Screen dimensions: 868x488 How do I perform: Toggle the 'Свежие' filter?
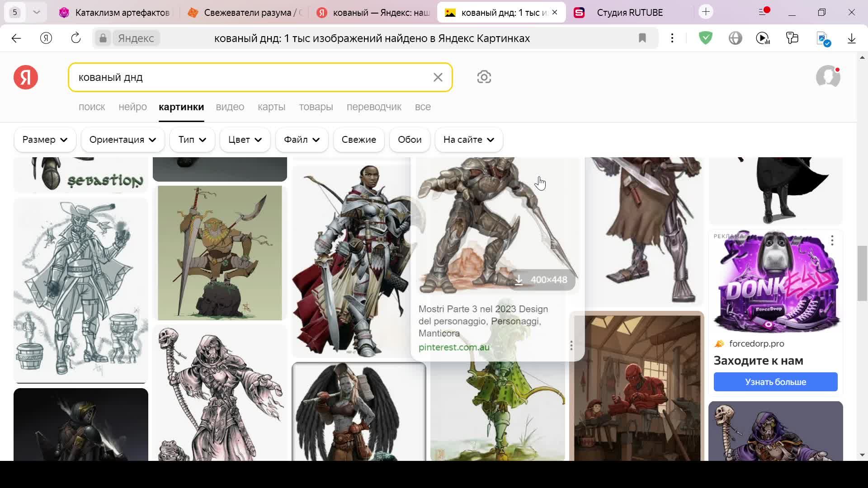coord(359,140)
